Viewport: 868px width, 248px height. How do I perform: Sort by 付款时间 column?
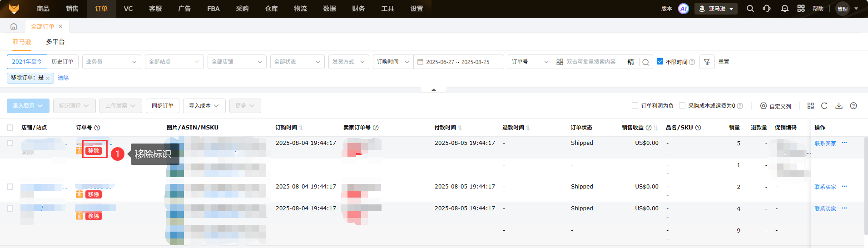[460, 128]
